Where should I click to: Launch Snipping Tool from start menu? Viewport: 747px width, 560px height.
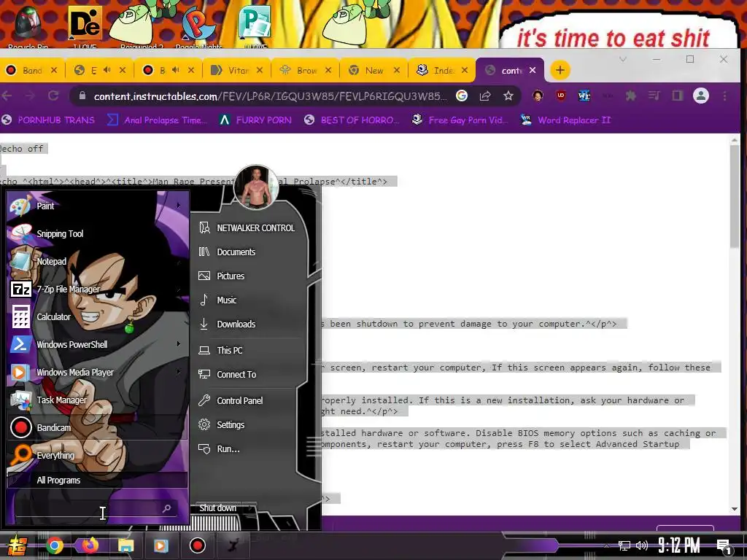coord(97,233)
